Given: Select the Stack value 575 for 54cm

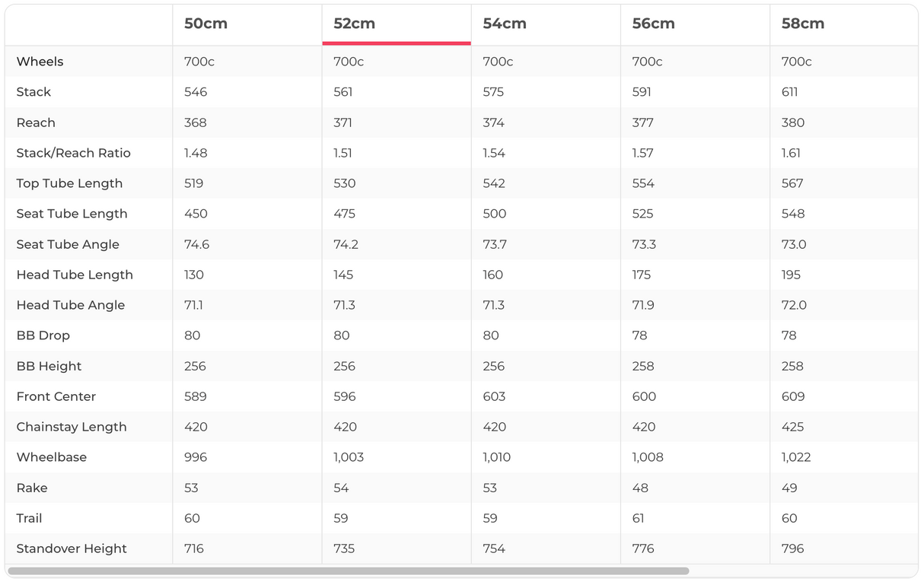Looking at the screenshot, I should click(x=494, y=92).
